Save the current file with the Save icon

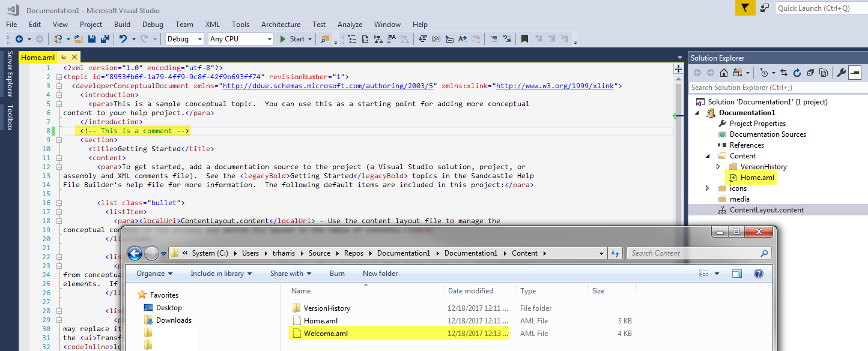[x=92, y=39]
